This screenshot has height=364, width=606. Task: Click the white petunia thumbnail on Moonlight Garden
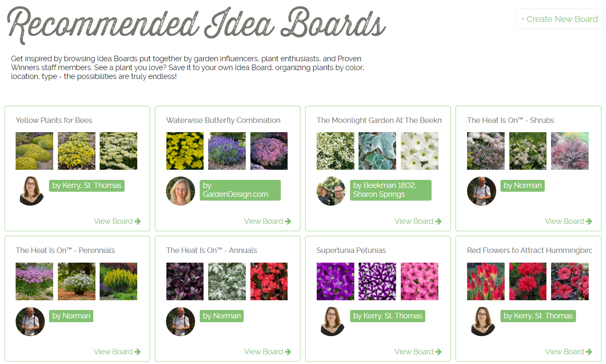(x=419, y=151)
